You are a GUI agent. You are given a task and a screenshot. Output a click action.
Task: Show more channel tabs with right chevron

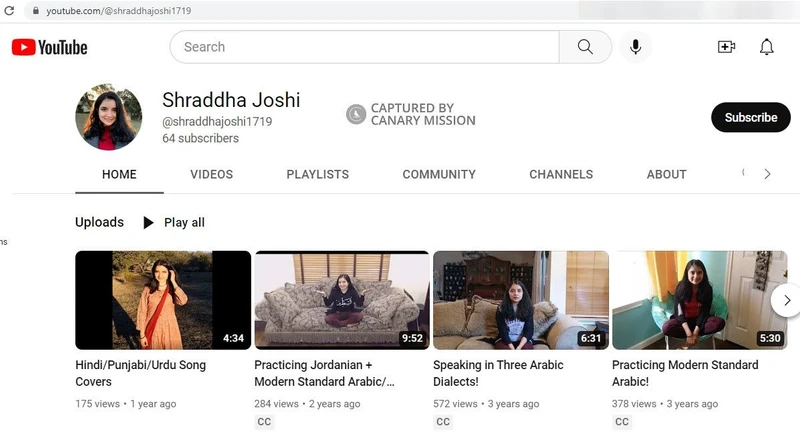(x=767, y=174)
